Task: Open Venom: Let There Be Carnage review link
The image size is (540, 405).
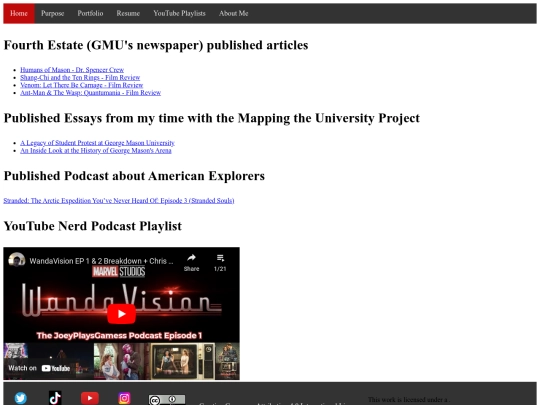Action: 82,85
